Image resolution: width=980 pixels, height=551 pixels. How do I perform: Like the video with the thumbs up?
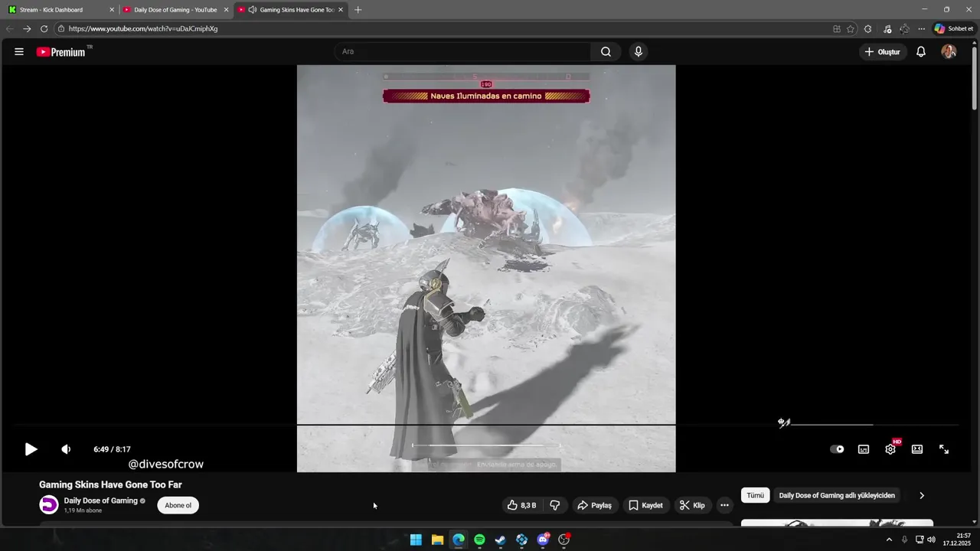521,505
